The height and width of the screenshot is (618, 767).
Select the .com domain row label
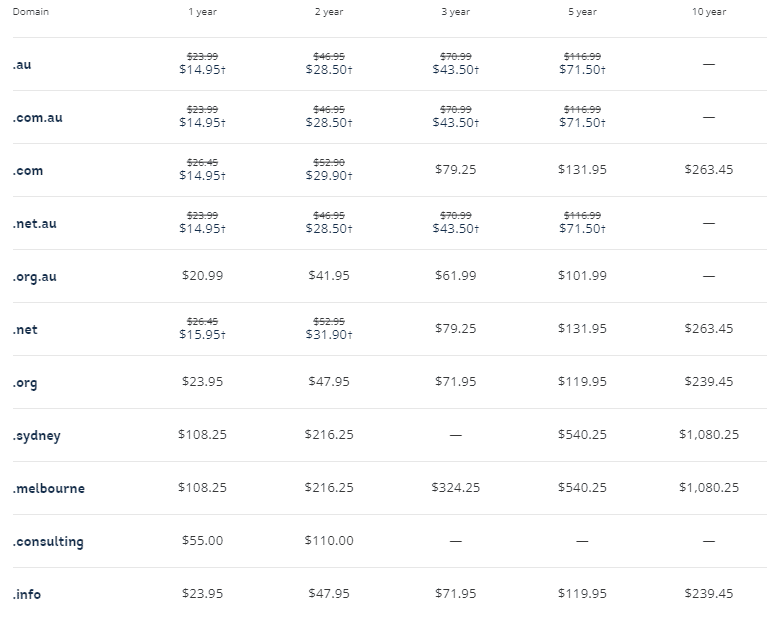click(28, 171)
